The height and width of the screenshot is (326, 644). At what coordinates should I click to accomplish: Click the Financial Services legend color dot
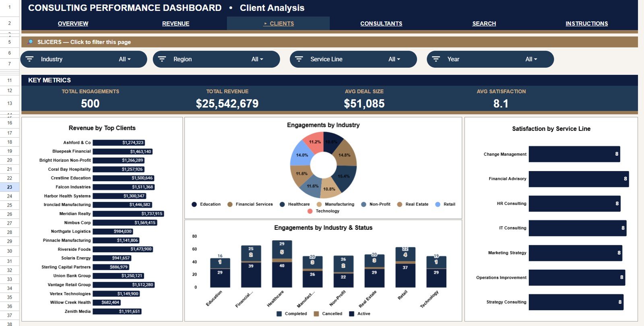230,204
